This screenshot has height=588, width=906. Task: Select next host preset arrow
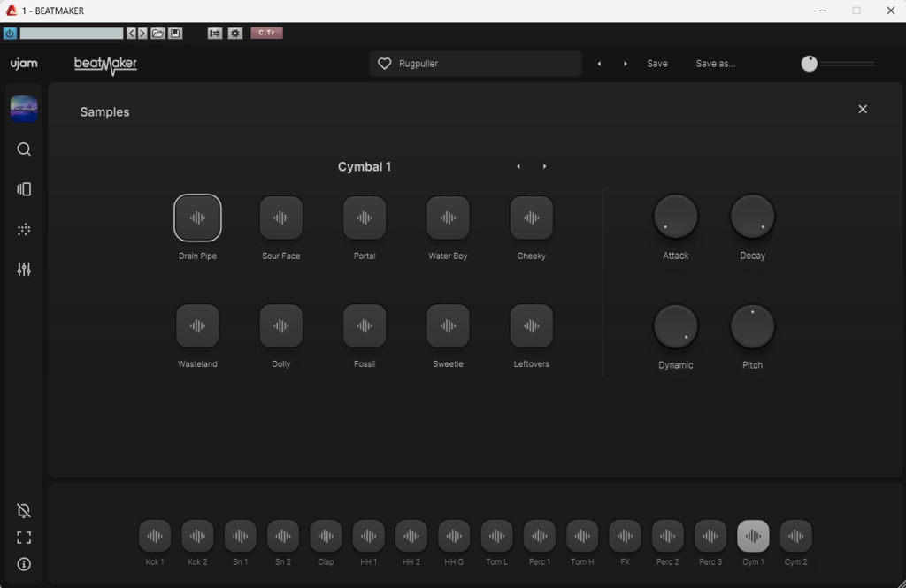click(142, 34)
